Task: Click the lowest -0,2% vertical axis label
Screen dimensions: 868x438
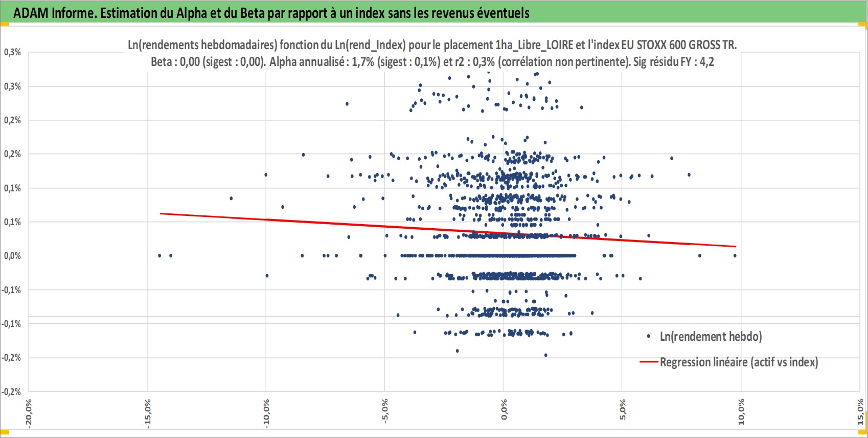Action: 11,391
